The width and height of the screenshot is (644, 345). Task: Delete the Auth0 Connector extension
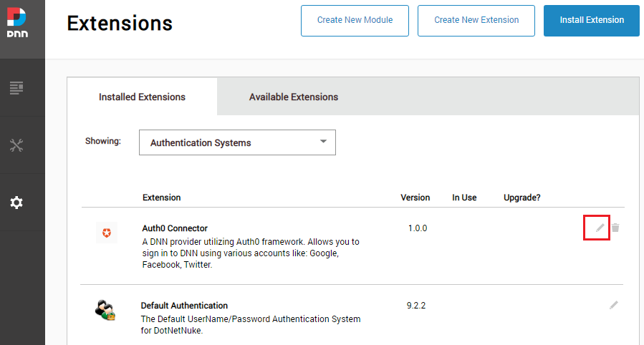pyautogui.click(x=615, y=228)
